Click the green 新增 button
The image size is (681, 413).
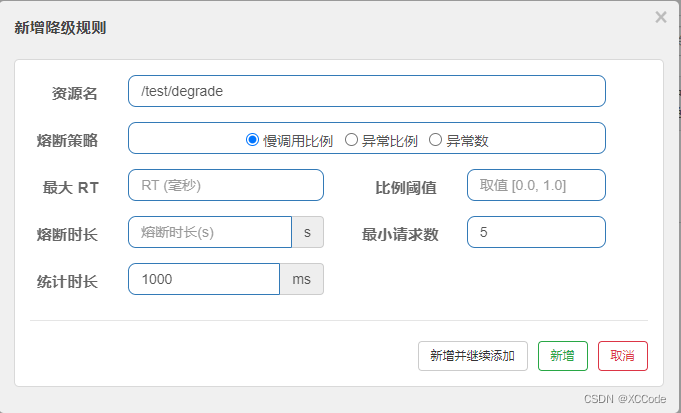click(x=562, y=356)
